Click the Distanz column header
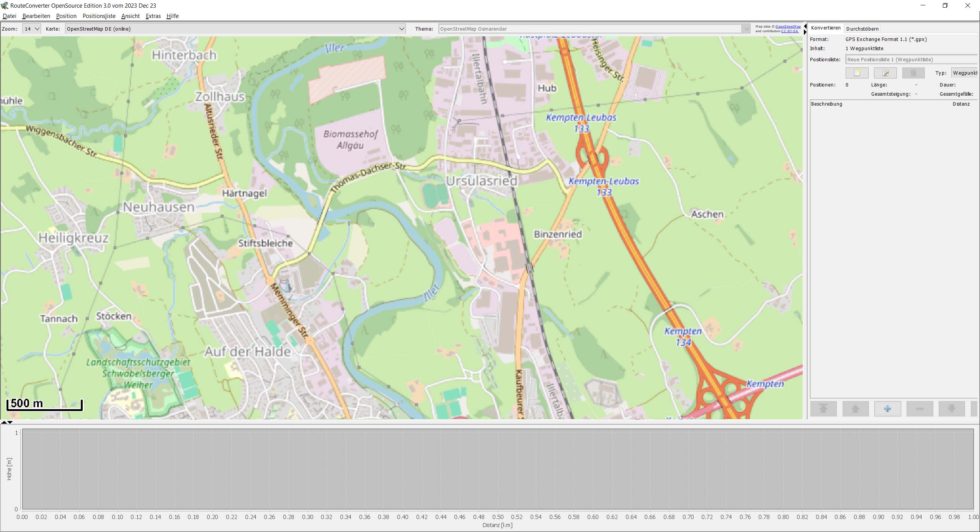This screenshot has height=532, width=980. tap(961, 104)
